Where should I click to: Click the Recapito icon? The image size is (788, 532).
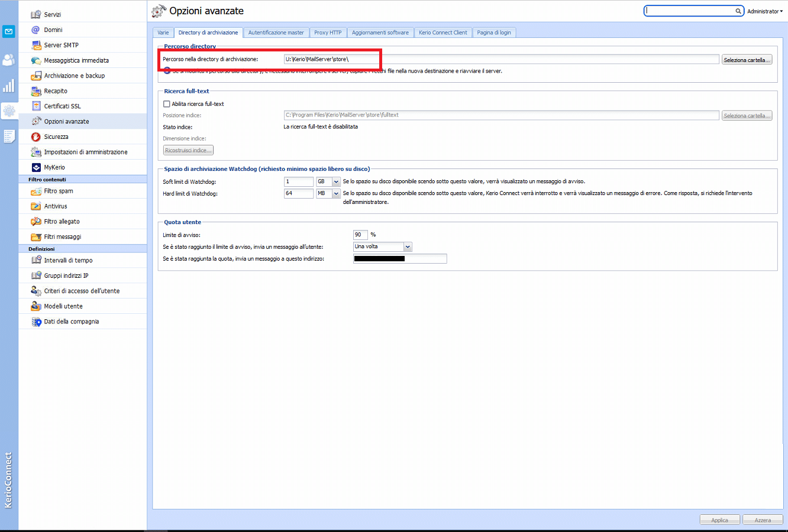(36, 91)
